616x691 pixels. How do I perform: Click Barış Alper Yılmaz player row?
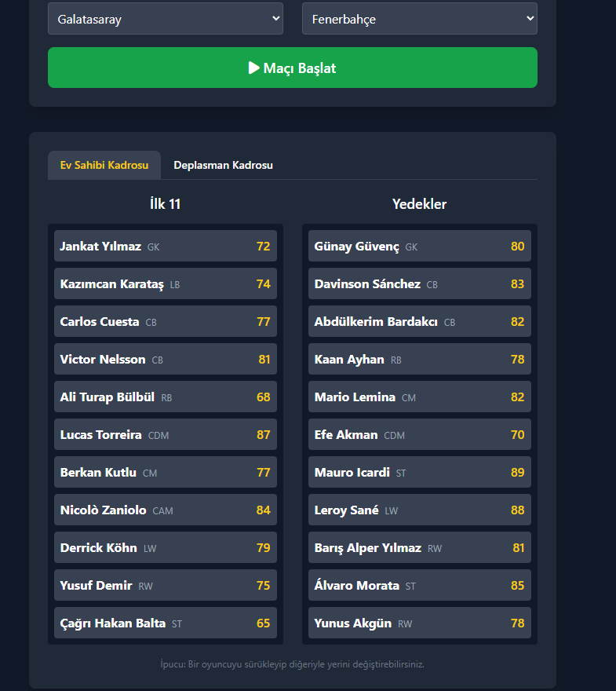click(419, 547)
